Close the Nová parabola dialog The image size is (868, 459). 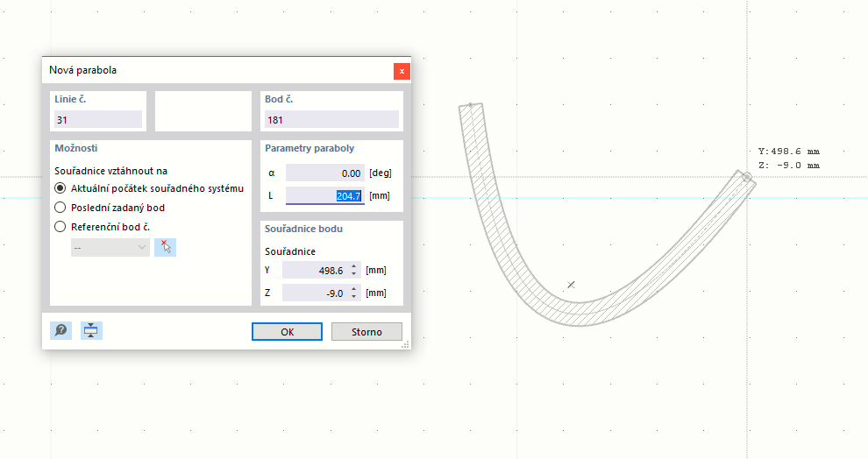[402, 71]
